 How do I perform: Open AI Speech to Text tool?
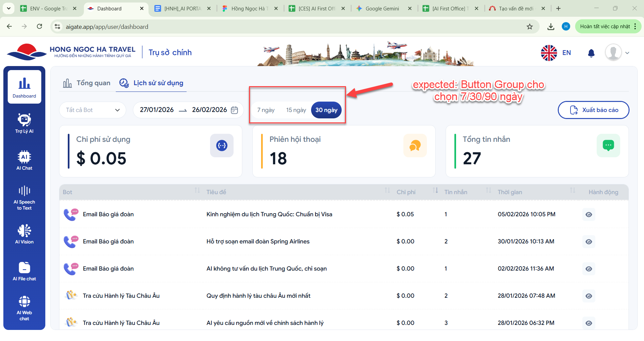(24, 197)
